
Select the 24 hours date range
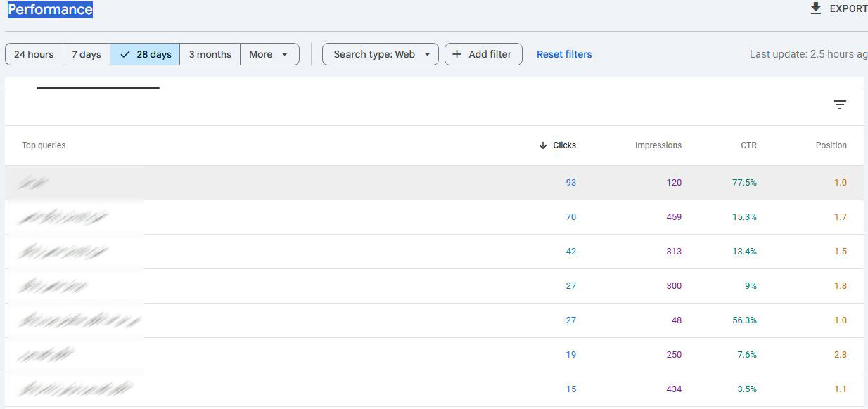(x=34, y=54)
